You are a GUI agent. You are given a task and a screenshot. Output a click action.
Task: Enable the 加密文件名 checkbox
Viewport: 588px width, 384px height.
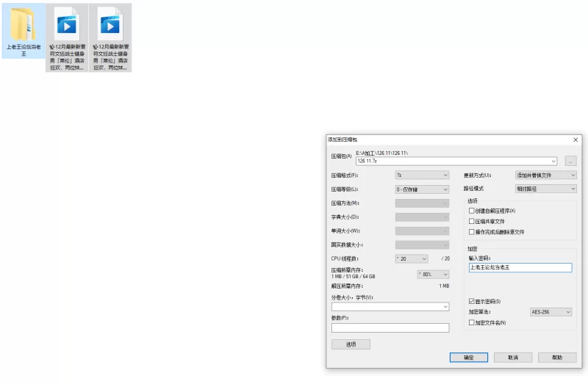472,322
